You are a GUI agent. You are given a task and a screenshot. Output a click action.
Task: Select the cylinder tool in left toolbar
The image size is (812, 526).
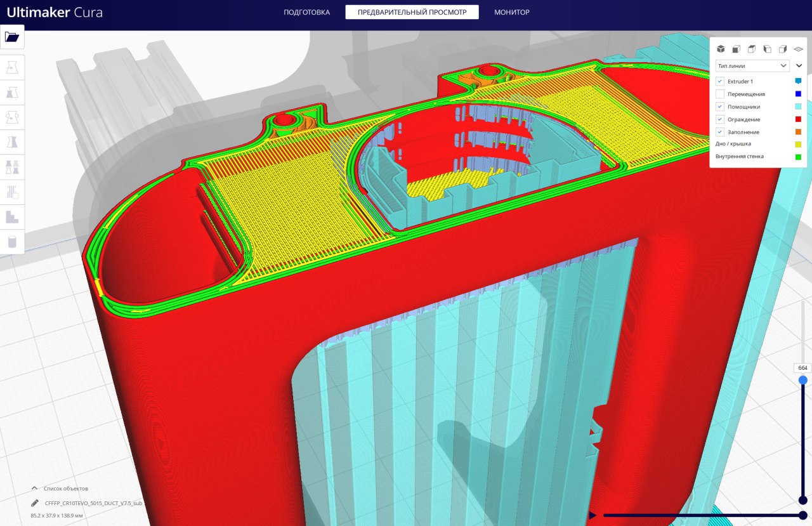coord(12,241)
